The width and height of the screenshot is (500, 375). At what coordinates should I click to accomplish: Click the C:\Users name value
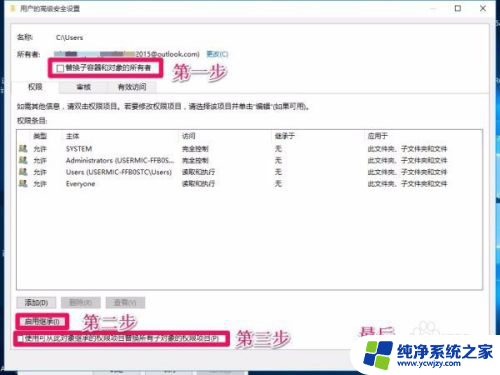point(69,38)
